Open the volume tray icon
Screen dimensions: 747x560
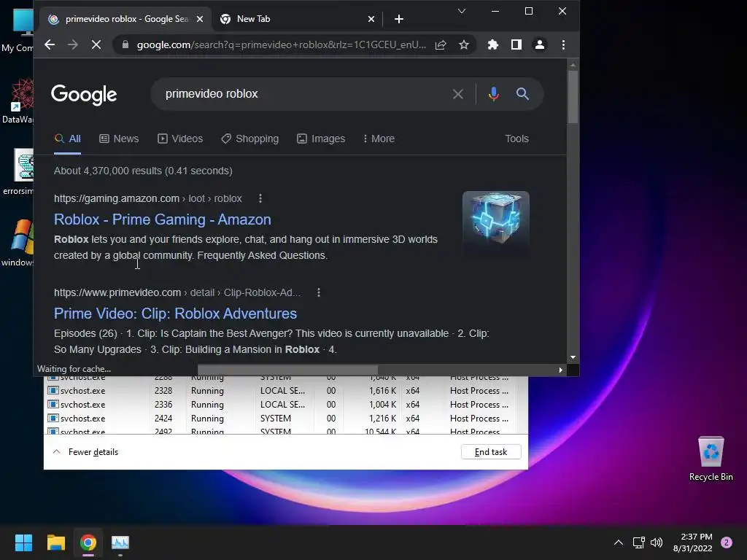coord(657,542)
